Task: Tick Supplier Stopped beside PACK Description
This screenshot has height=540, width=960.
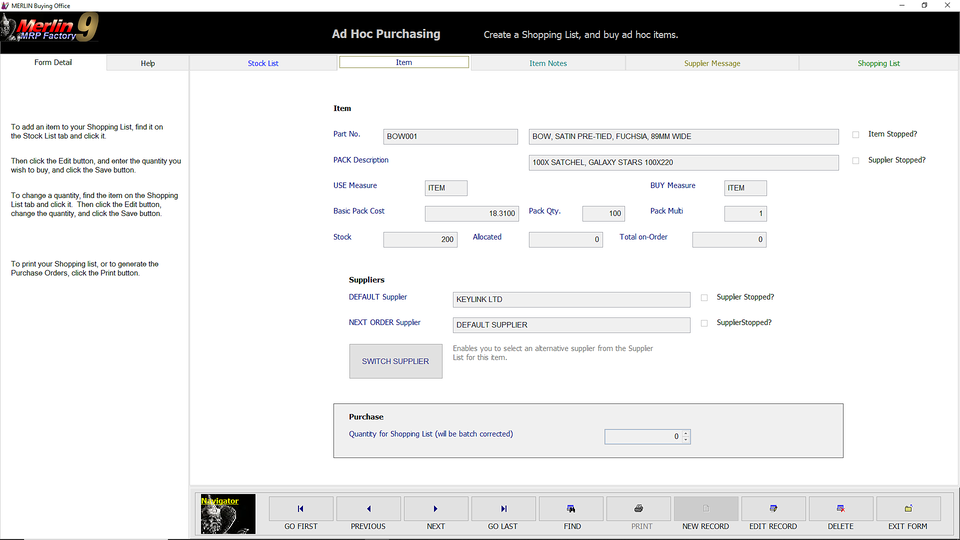Action: [x=856, y=160]
